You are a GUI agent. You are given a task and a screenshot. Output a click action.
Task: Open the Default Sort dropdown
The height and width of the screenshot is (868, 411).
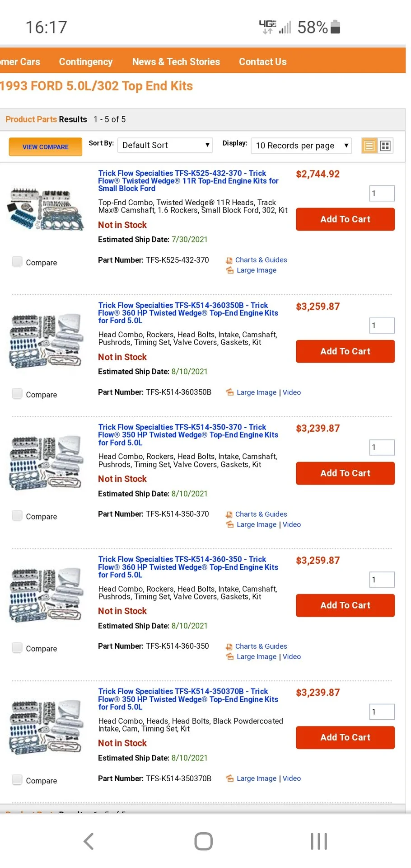click(x=165, y=145)
